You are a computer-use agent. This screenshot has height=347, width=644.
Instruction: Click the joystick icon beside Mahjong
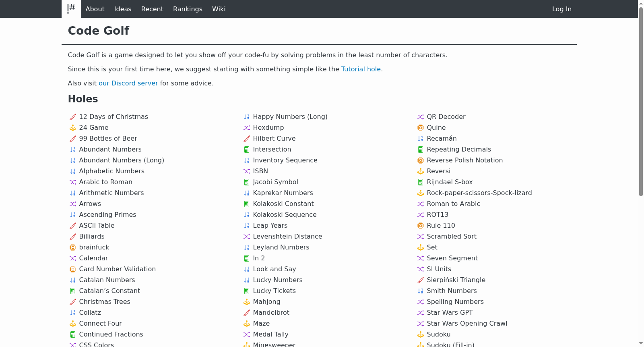click(247, 302)
